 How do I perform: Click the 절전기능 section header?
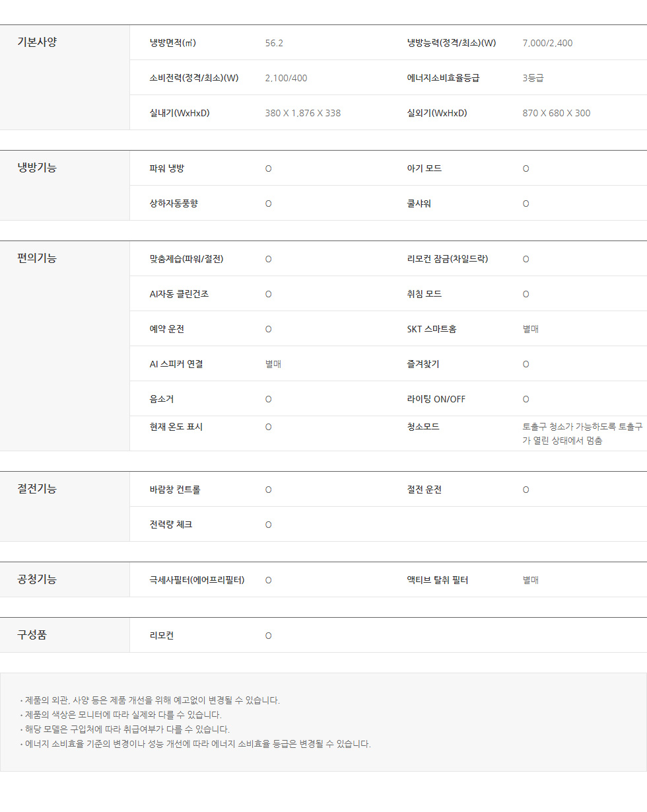point(37,489)
